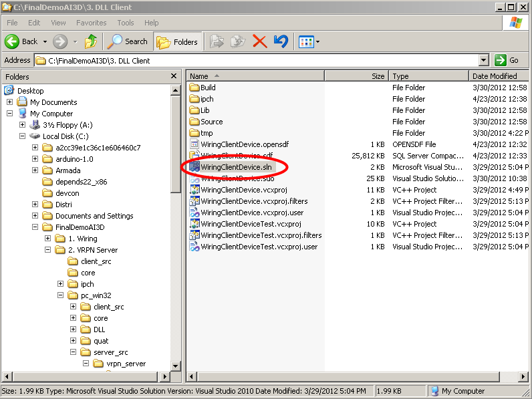This screenshot has height=399, width=532.
Task: Click the Up folder icon
Action: pos(91,41)
